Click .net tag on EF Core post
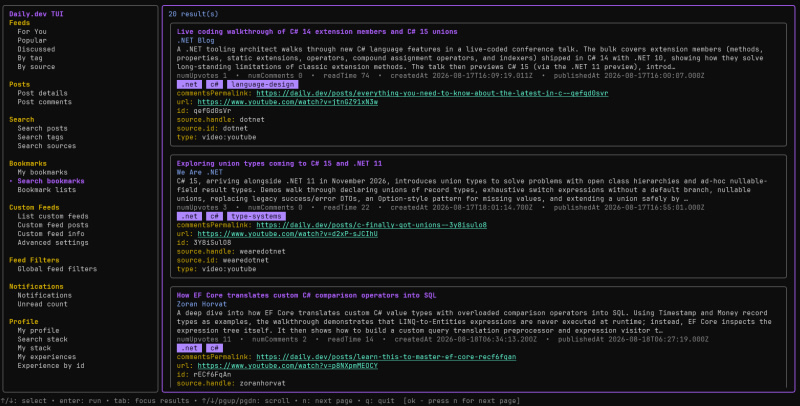Screen dimensions: 800x406 coord(189,348)
